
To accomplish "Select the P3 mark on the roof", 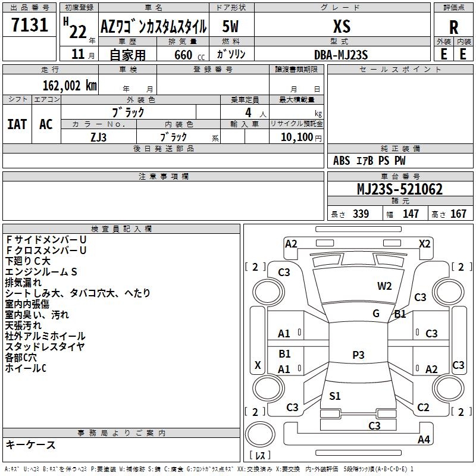I will 358,355.
